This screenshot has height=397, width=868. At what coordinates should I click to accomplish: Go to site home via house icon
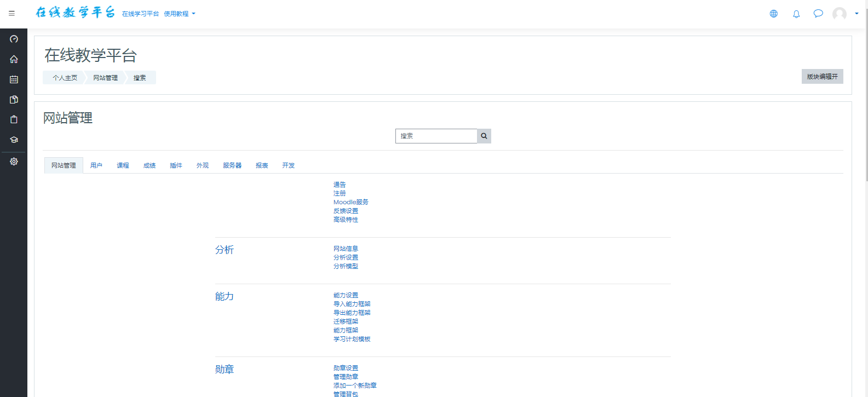tap(14, 59)
